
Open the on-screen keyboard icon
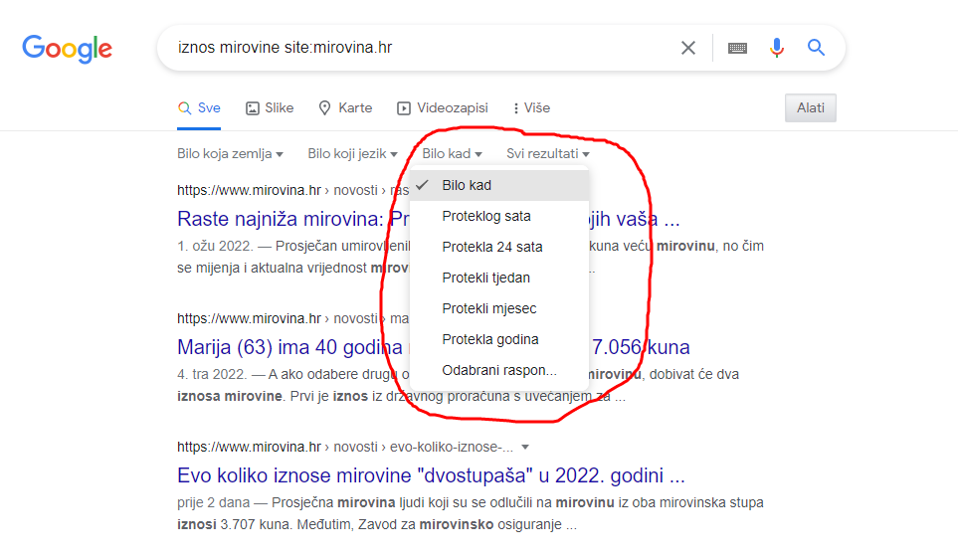(x=737, y=48)
